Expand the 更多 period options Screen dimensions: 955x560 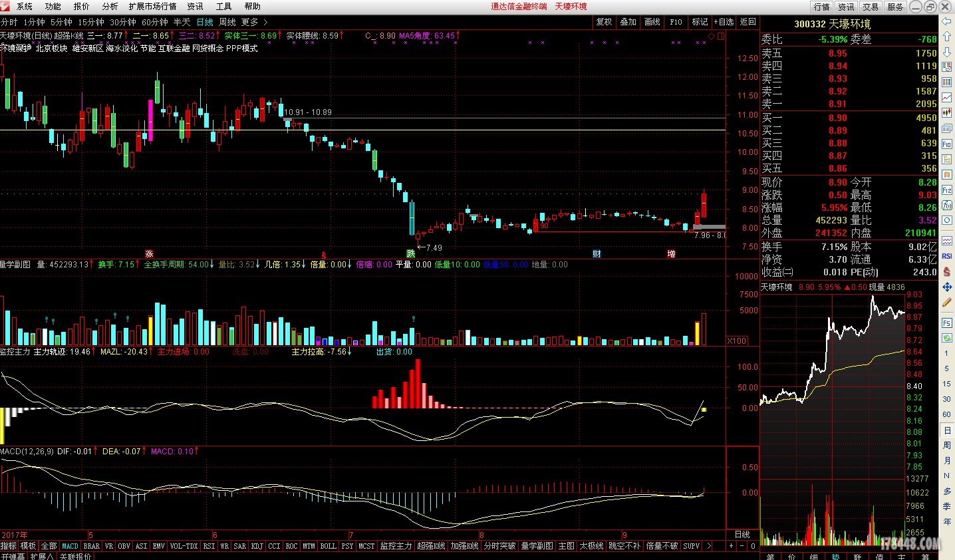tap(254, 22)
